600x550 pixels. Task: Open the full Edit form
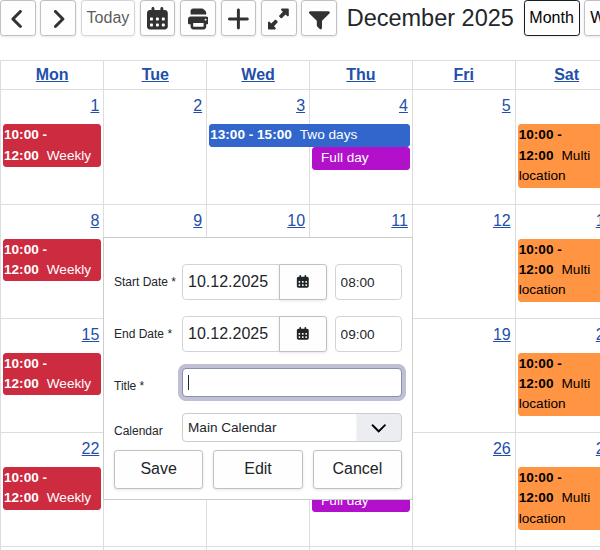258,469
